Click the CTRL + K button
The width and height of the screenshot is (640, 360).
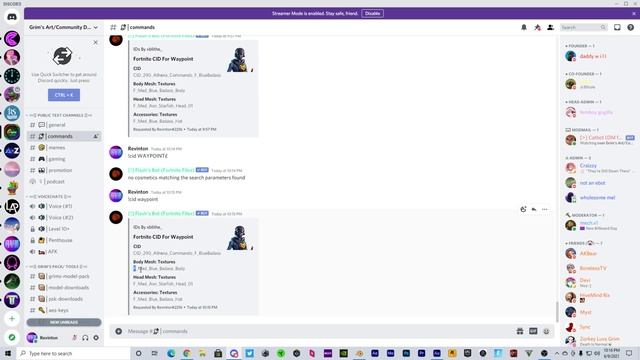click(x=64, y=95)
